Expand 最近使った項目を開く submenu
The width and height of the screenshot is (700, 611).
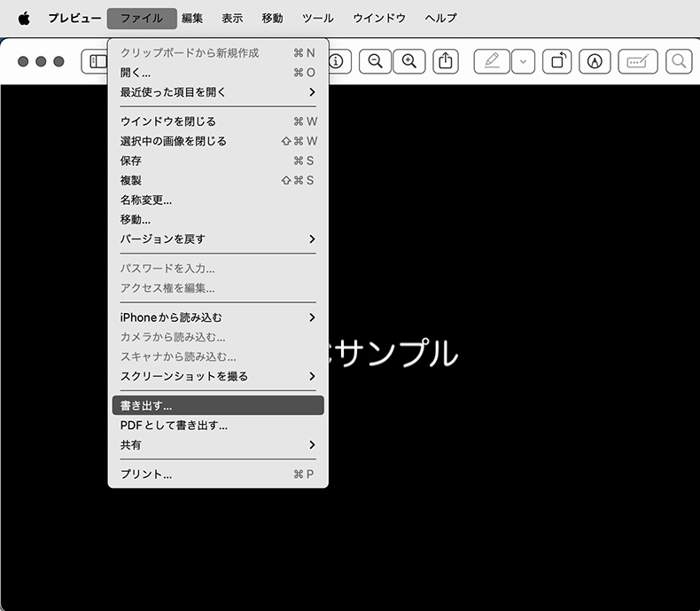click(x=218, y=92)
